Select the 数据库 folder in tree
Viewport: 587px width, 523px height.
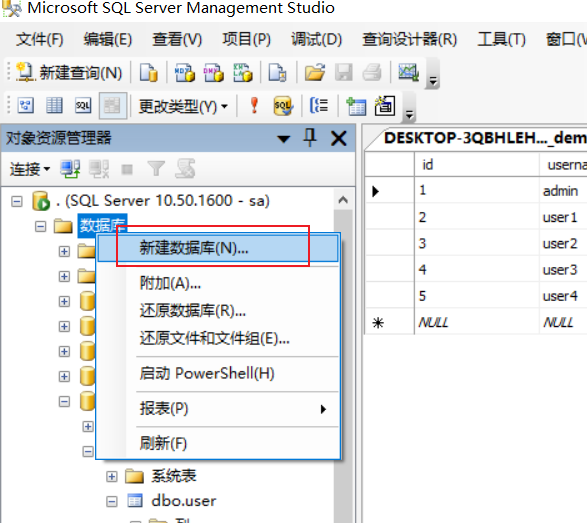102,226
